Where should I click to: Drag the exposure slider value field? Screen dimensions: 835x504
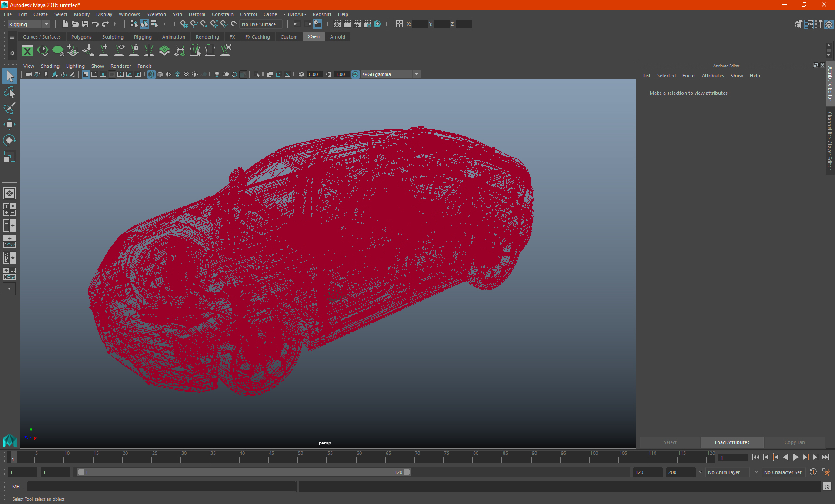(314, 74)
